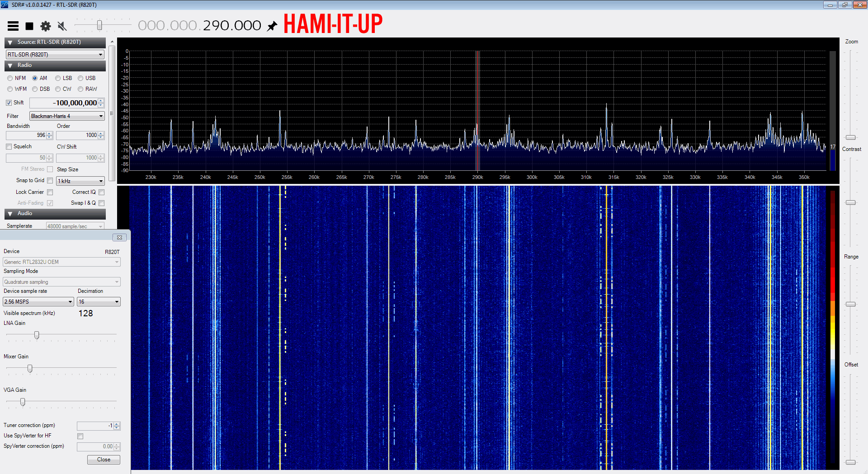The height and width of the screenshot is (474, 868).
Task: Open the 2.56 MSPS sample rate dropdown
Action: [x=38, y=301]
